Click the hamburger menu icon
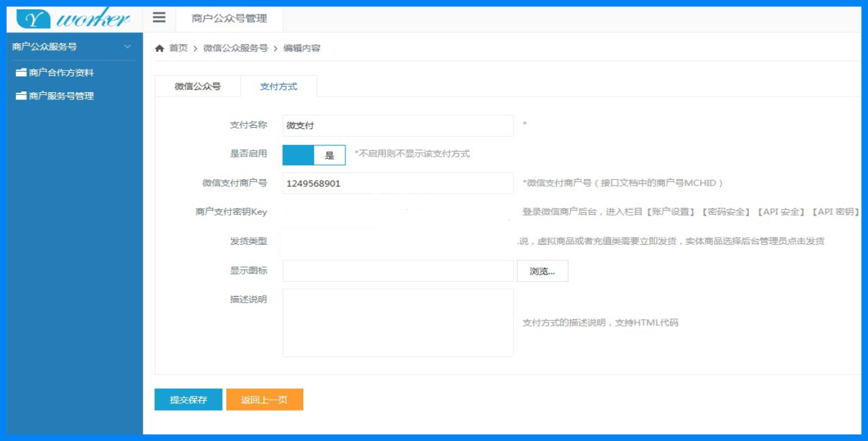Image resolution: width=868 pixels, height=441 pixels. [x=159, y=18]
